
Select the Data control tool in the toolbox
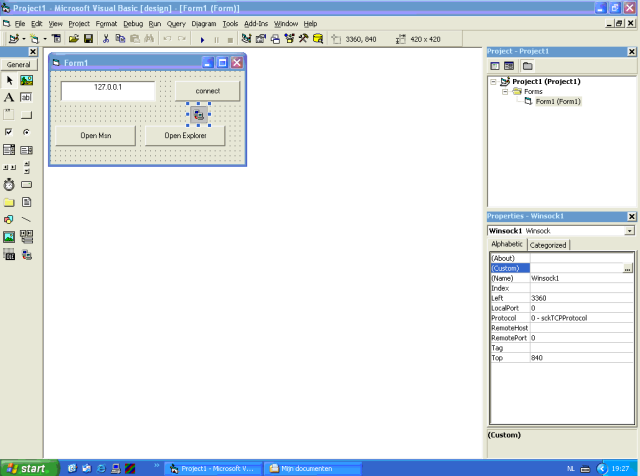[27, 237]
